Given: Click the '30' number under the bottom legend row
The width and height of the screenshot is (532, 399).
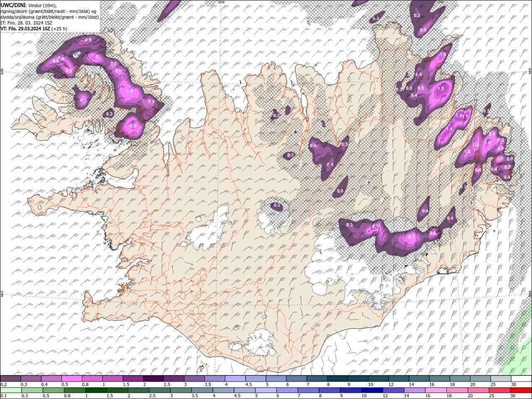Looking at the screenshot, I should point(513,396).
